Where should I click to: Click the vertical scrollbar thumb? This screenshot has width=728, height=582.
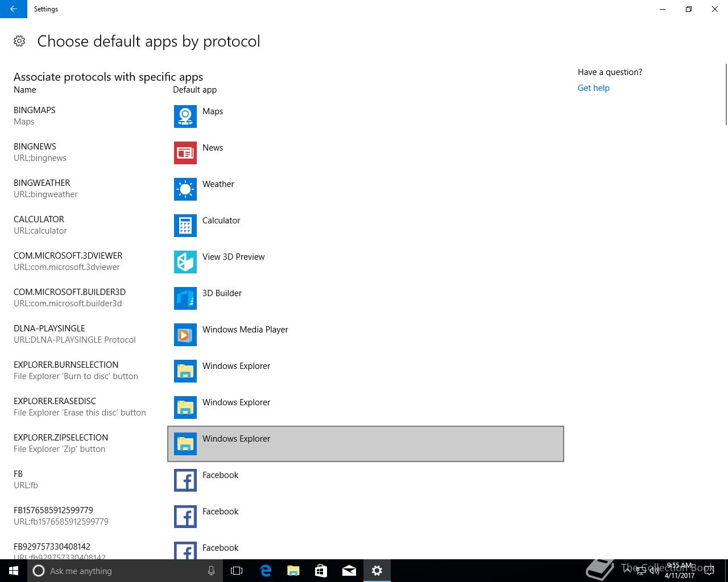(726, 94)
